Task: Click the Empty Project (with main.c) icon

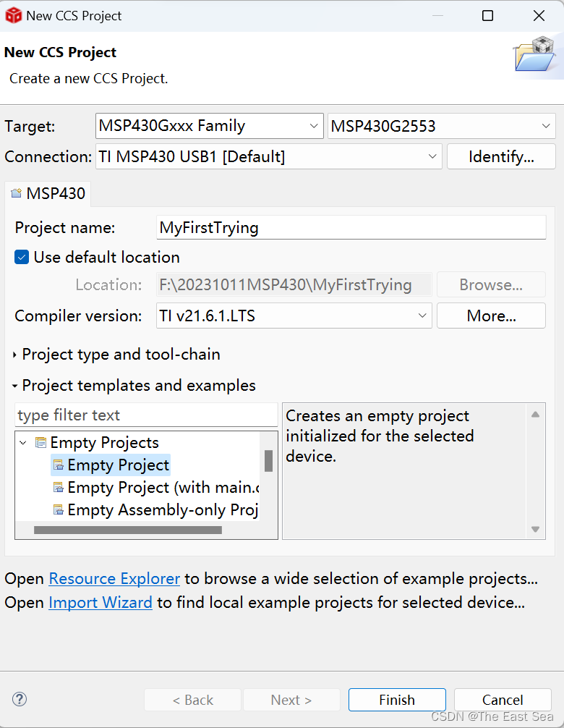Action: tap(58, 487)
